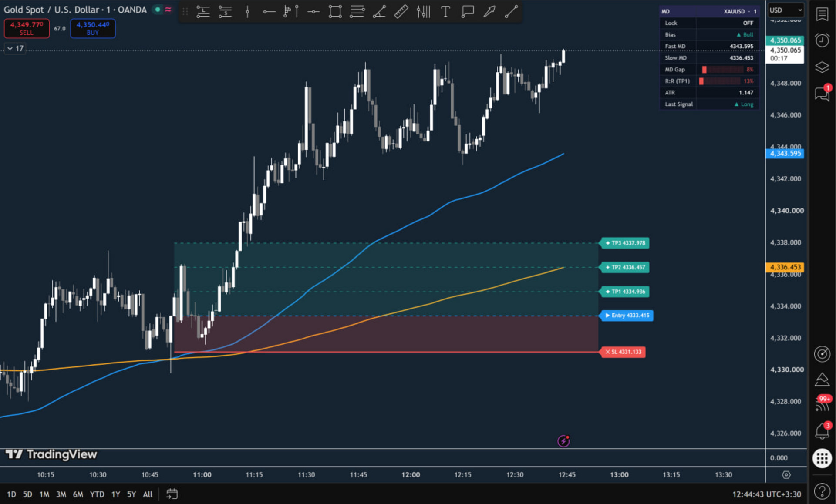
Task: Click the Bias Bull value in MD table
Action: pos(745,35)
